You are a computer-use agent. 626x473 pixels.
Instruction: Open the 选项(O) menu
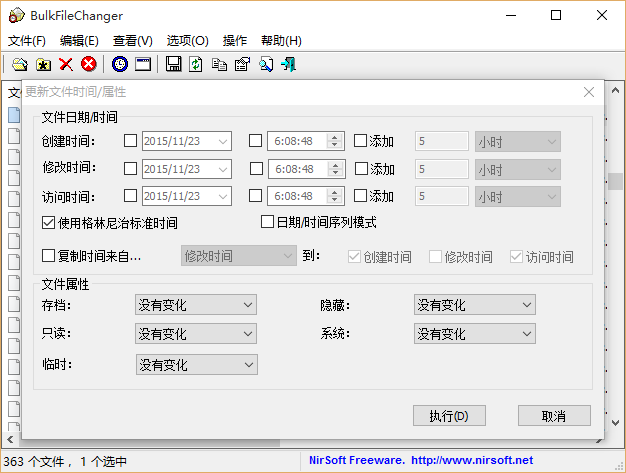pyautogui.click(x=187, y=41)
